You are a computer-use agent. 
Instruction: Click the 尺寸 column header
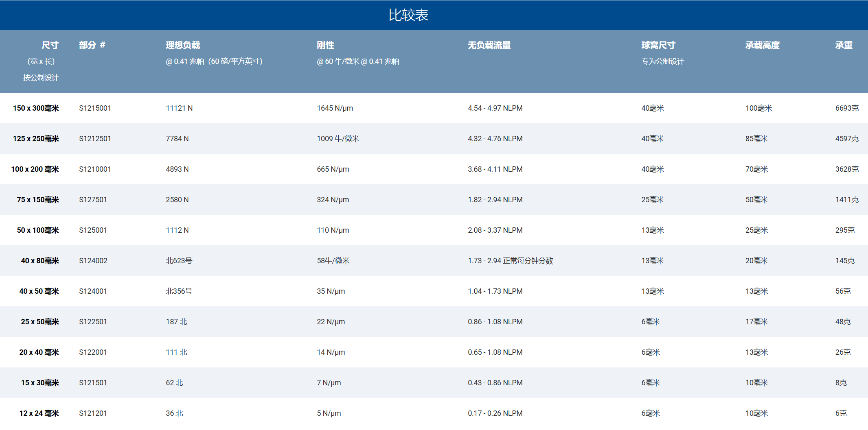coord(50,45)
